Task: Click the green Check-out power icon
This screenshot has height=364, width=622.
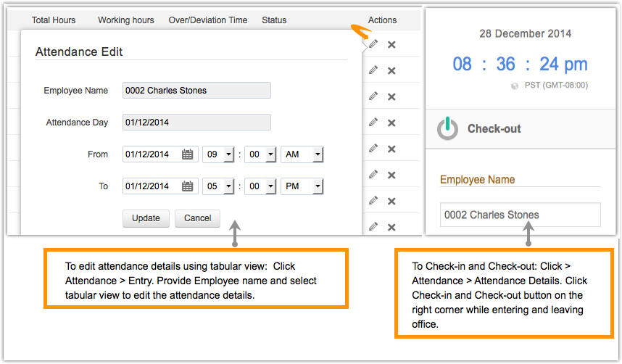Action: tap(447, 128)
